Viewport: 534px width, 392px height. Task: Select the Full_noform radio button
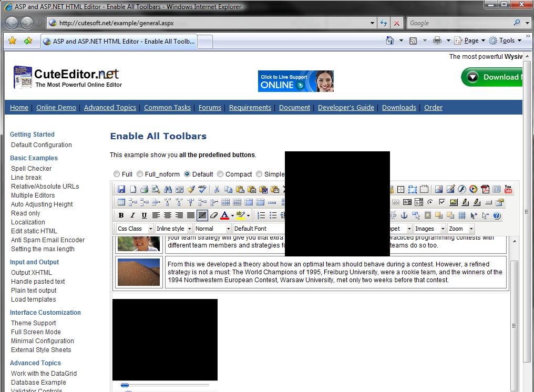point(140,174)
